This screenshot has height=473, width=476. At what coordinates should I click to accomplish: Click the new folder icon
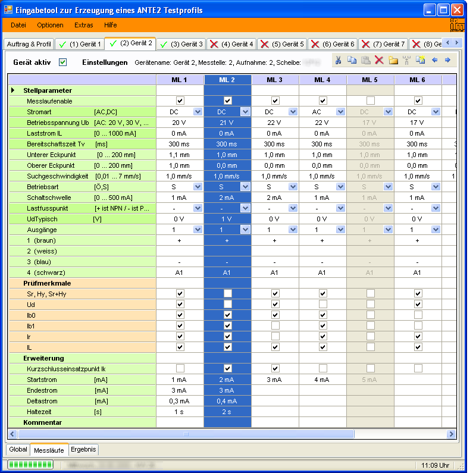(x=393, y=60)
